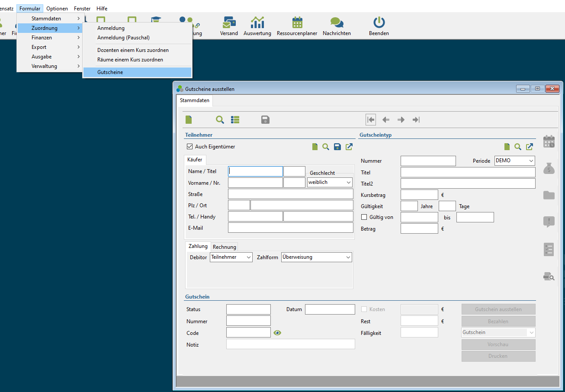Screen dimensions: 565x392
Task: Switch to the Zahlung tab
Action: 198,246
